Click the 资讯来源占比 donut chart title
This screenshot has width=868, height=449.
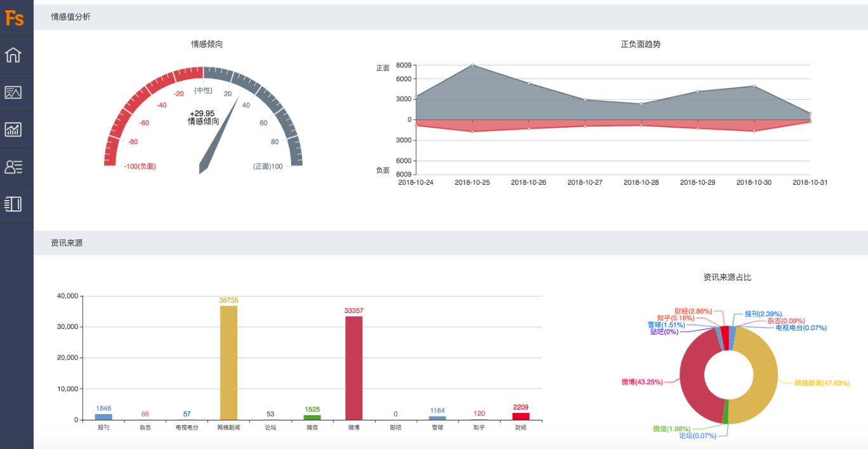[x=727, y=278]
